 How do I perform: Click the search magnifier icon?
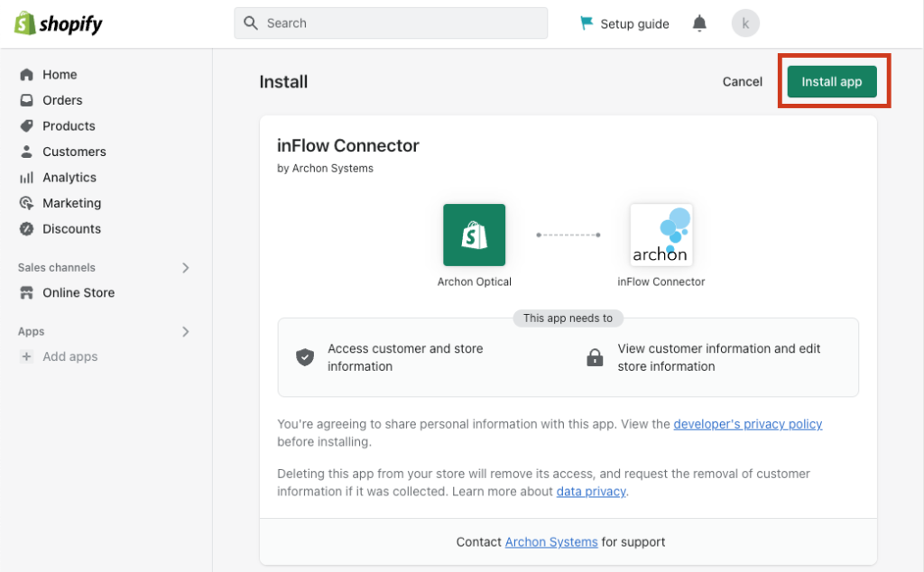tap(251, 23)
